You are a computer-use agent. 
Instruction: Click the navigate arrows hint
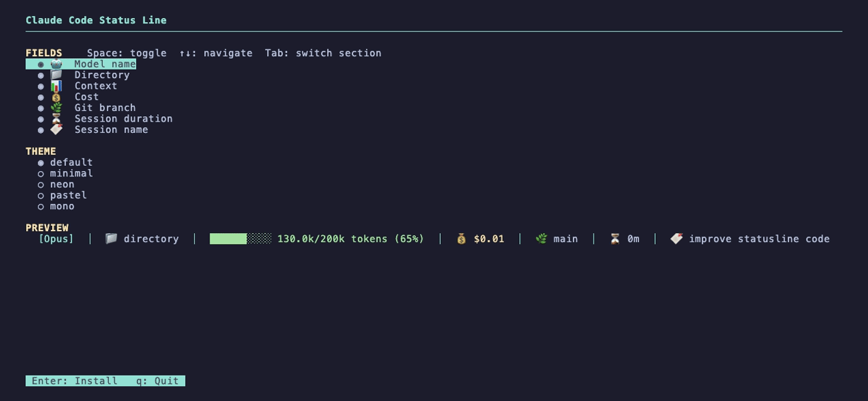coord(216,53)
